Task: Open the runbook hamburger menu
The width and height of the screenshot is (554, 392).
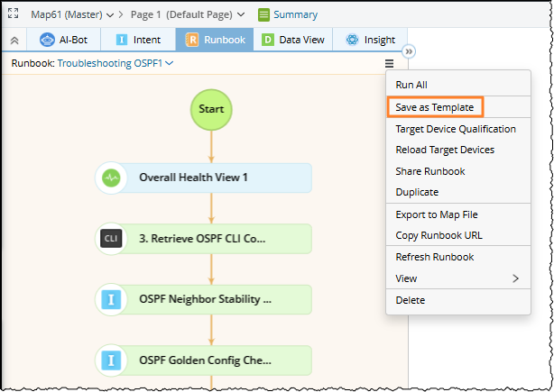Action: pos(389,64)
